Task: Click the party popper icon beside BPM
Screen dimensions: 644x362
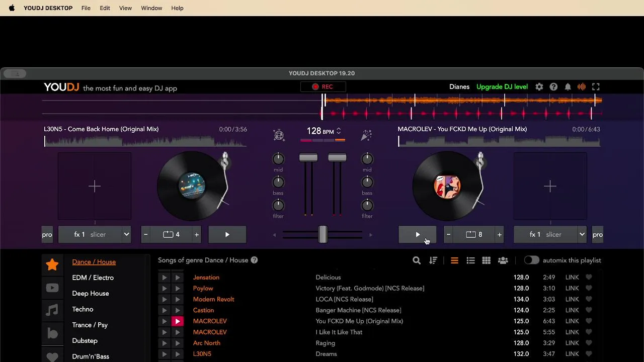Action: 366,135
